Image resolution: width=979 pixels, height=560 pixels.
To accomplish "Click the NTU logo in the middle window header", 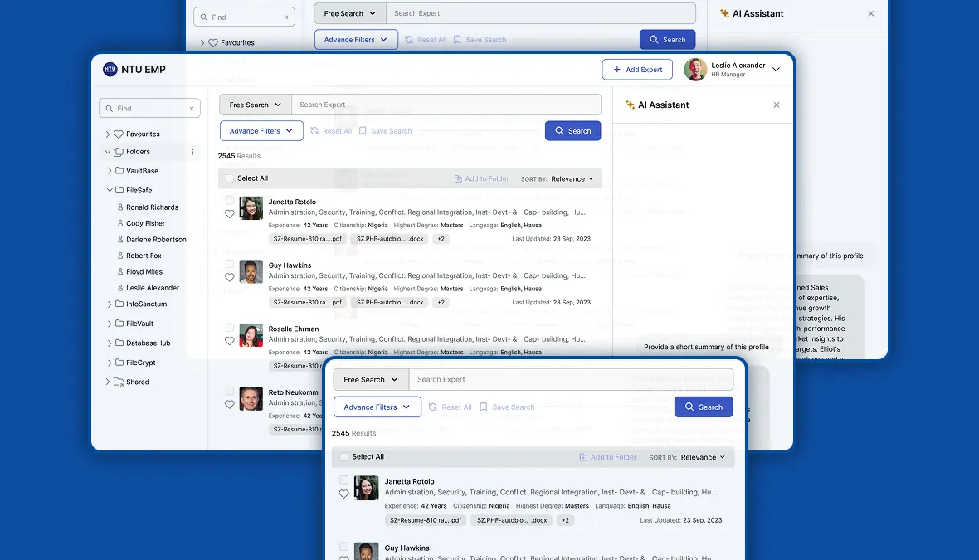I will (110, 70).
